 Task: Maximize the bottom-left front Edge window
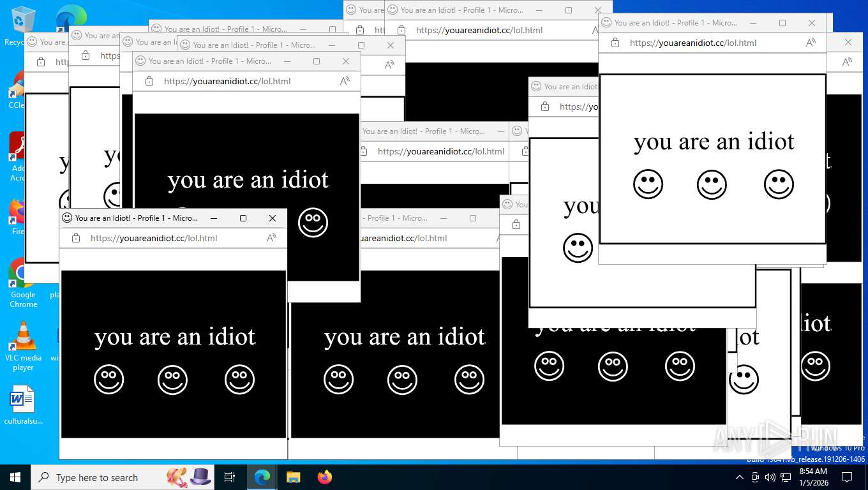pyautogui.click(x=243, y=218)
